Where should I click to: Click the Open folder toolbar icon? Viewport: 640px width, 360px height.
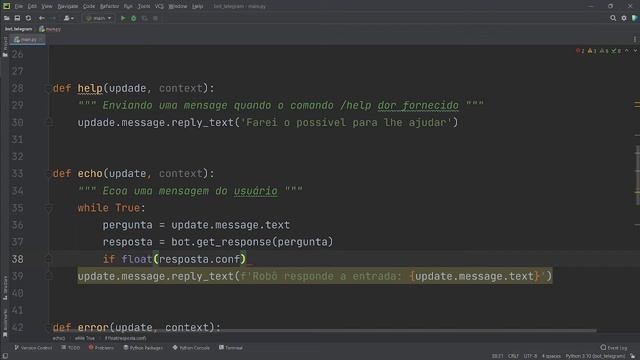coord(7,18)
